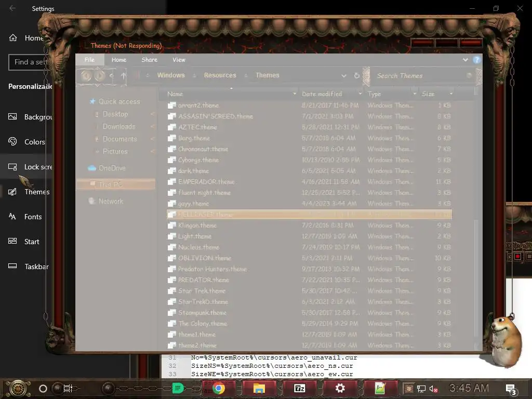Image resolution: width=532 pixels, height=399 pixels.
Task: Select Desktop in the navigation pane
Action: [x=115, y=114]
